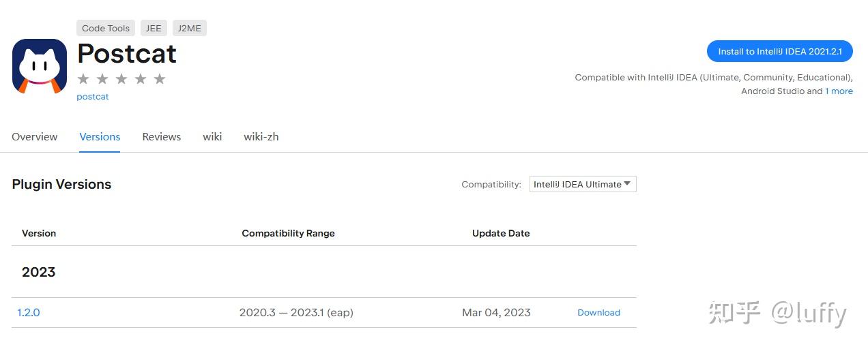Open the IntelliJ IDEA Ultimate compatibility dropdown
This screenshot has height=351, width=868.
tap(582, 184)
